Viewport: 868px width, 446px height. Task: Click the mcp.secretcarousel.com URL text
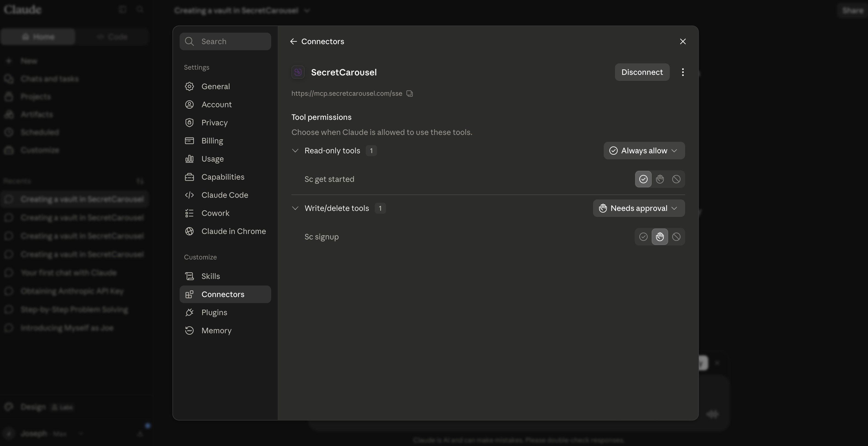coord(347,93)
